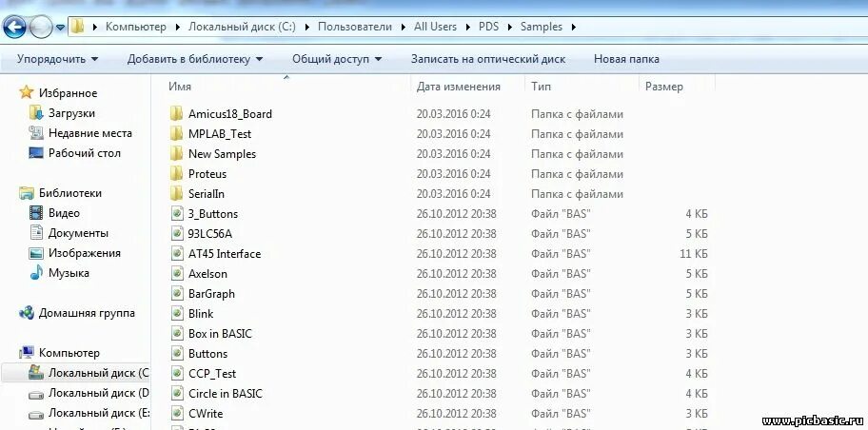Go back with the blue Back arrow
Screen dimensions: 868x430
click(x=14, y=26)
